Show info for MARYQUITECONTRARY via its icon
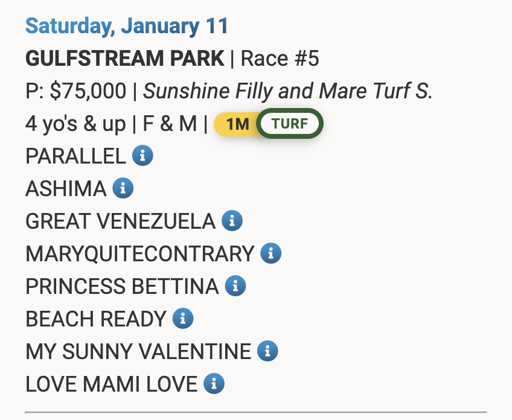The height and width of the screenshot is (420, 512). [270, 253]
